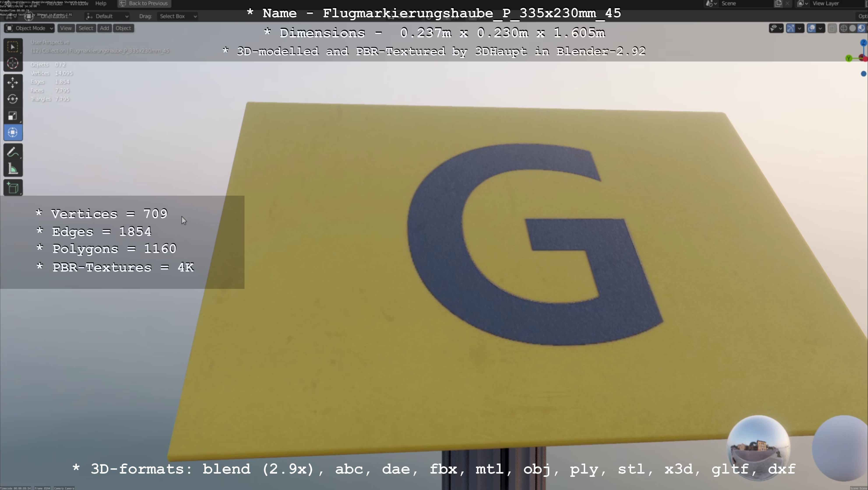868x490 pixels.
Task: Activate the Move tool
Action: coord(13,83)
